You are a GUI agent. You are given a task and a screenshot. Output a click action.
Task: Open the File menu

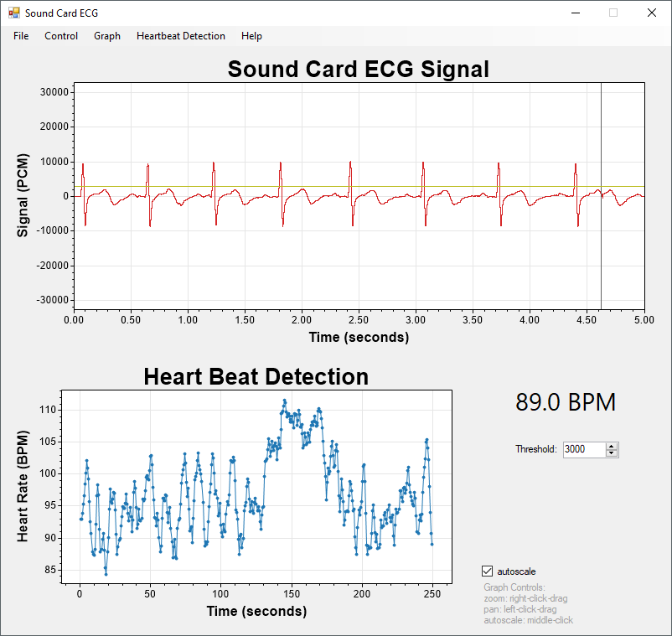click(21, 36)
